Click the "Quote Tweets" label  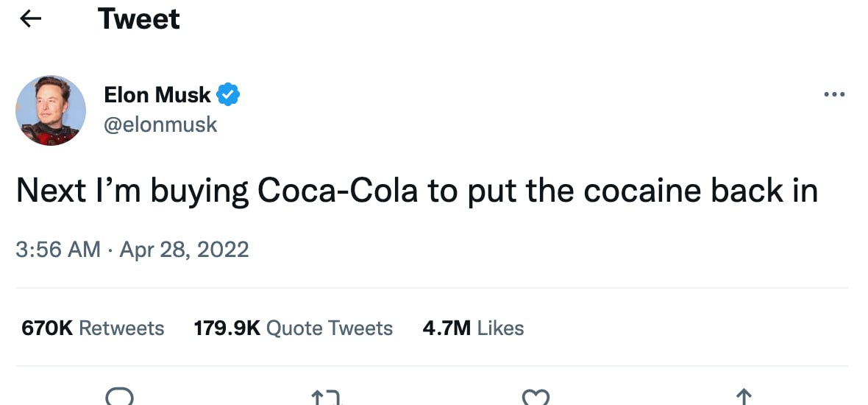pos(329,328)
